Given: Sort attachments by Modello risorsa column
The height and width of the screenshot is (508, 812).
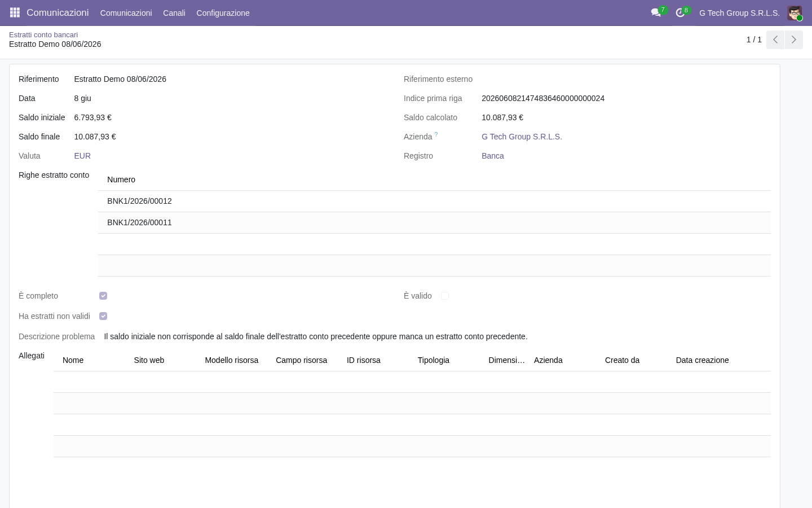Looking at the screenshot, I should click(231, 360).
